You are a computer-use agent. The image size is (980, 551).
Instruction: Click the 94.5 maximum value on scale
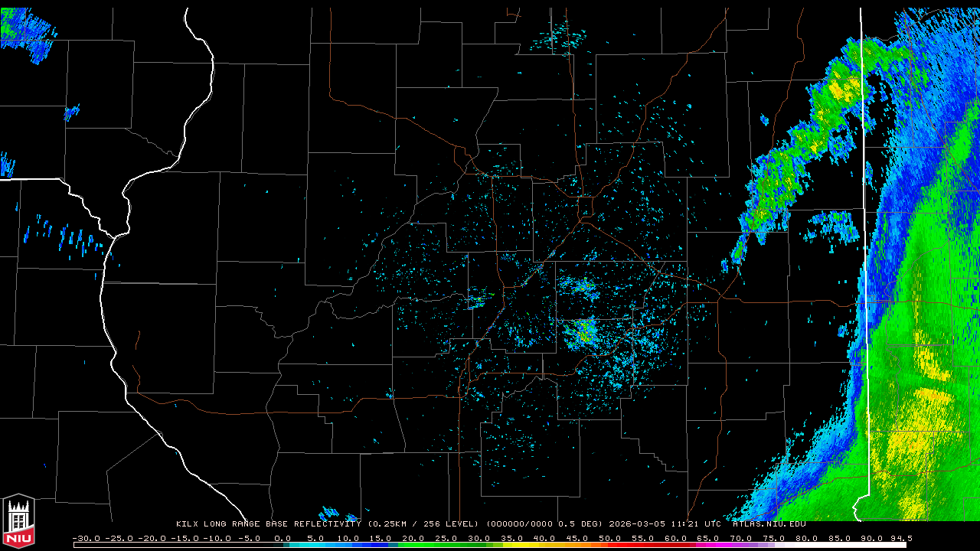point(901,539)
